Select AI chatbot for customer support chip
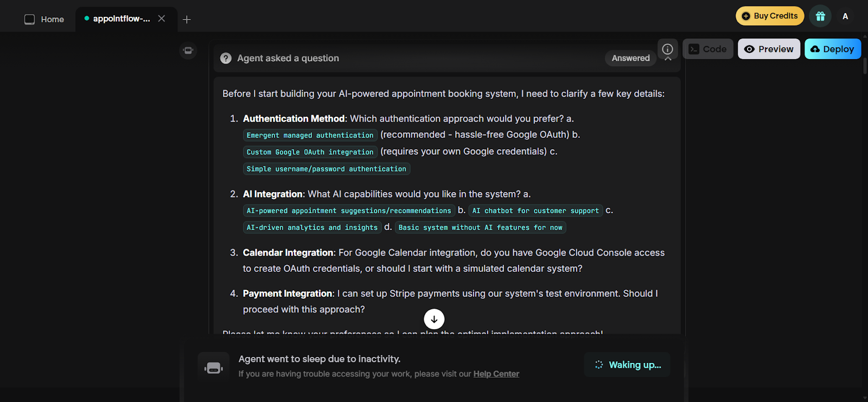This screenshot has width=868, height=402. [535, 210]
